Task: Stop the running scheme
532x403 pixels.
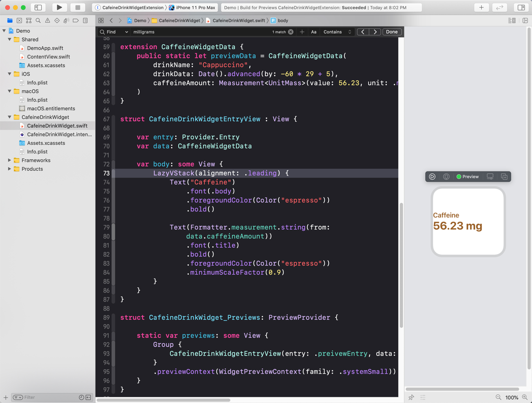Action: click(78, 7)
